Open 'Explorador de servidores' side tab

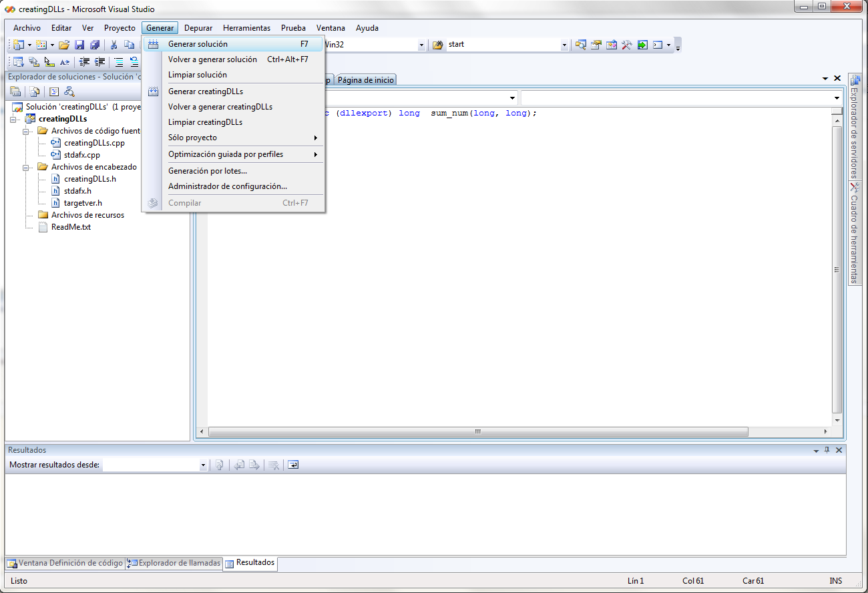point(855,126)
